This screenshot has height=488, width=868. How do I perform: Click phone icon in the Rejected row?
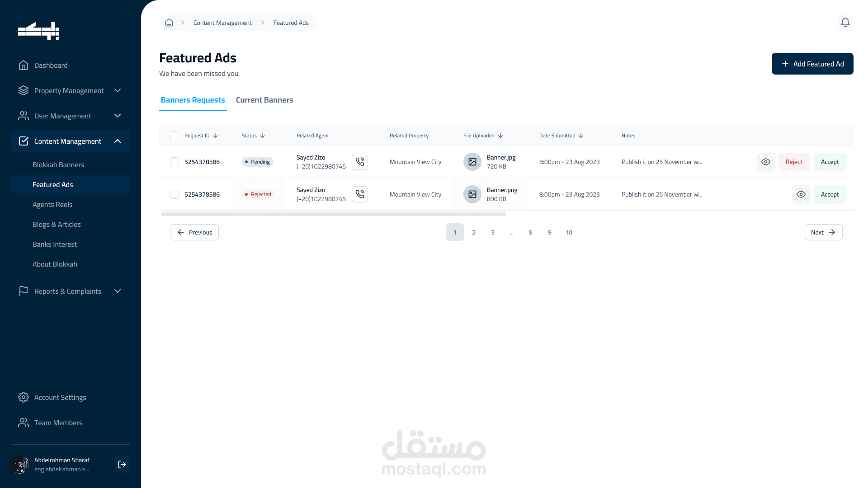point(360,194)
